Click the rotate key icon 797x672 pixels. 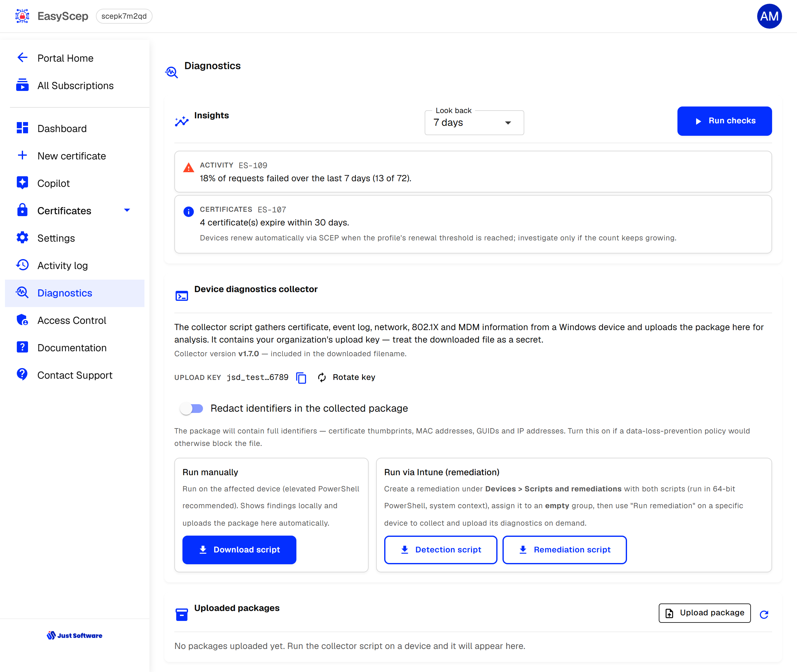click(x=322, y=377)
